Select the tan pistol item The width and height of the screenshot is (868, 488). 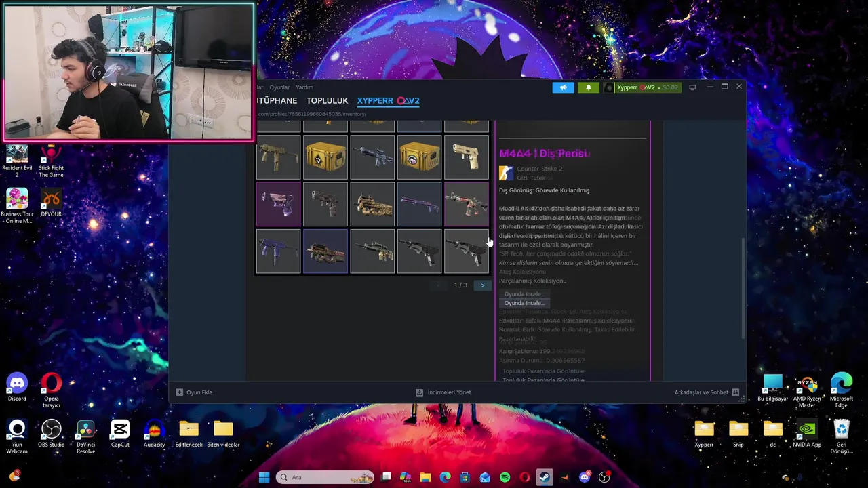[466, 157]
